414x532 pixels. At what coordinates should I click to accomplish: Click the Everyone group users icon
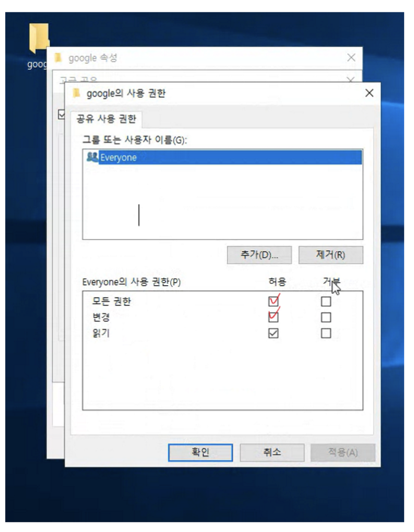click(x=92, y=157)
